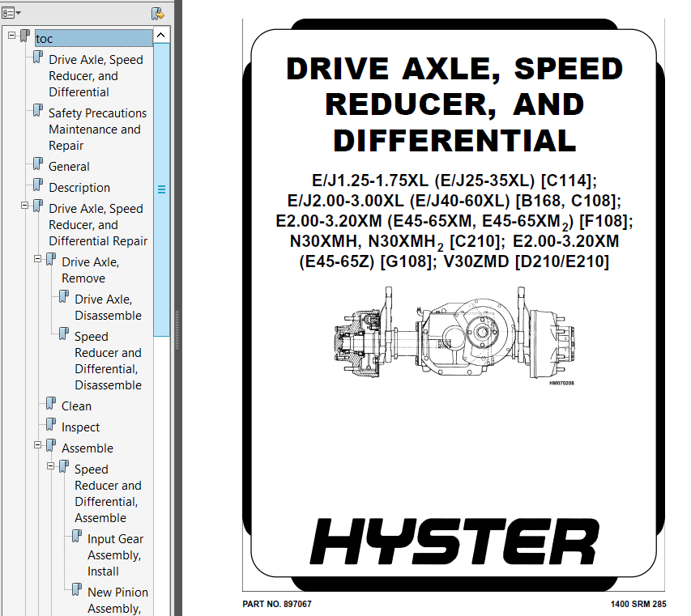Click bookmark icon beside New Pinion Assembly
The image size is (691, 616).
pyautogui.click(x=77, y=589)
